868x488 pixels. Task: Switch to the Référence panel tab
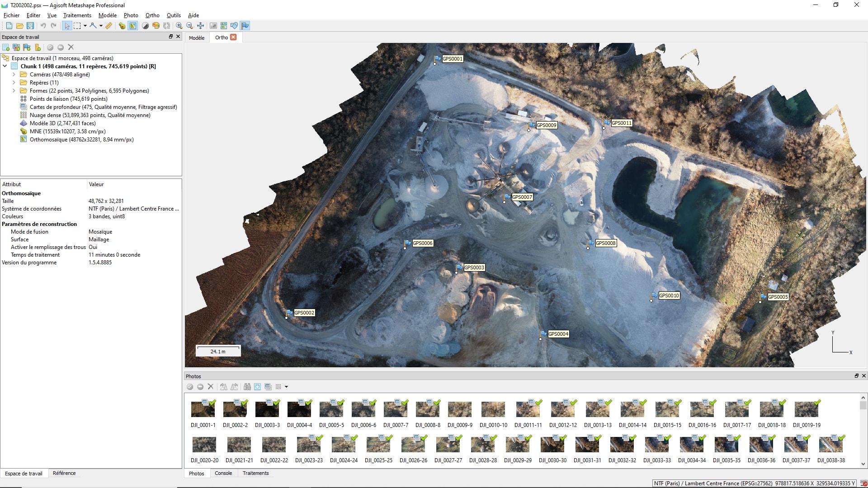pos(64,473)
